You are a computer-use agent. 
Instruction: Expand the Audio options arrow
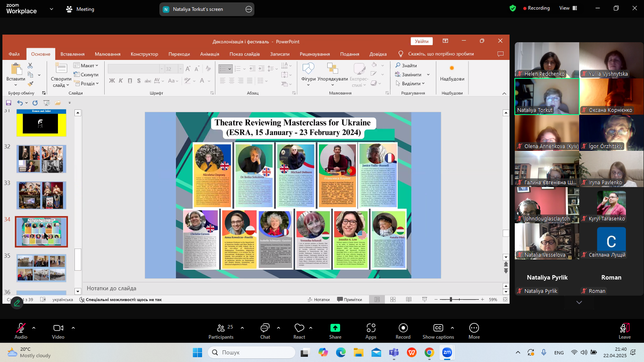click(34, 328)
